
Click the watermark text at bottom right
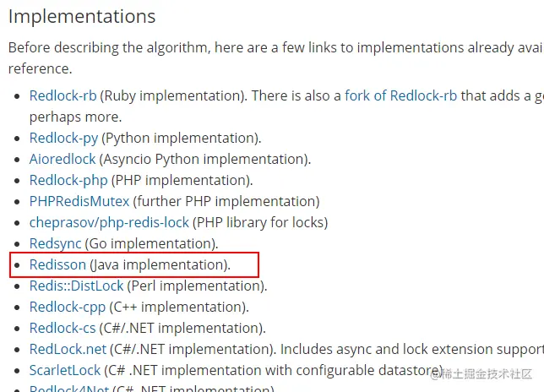point(481,374)
